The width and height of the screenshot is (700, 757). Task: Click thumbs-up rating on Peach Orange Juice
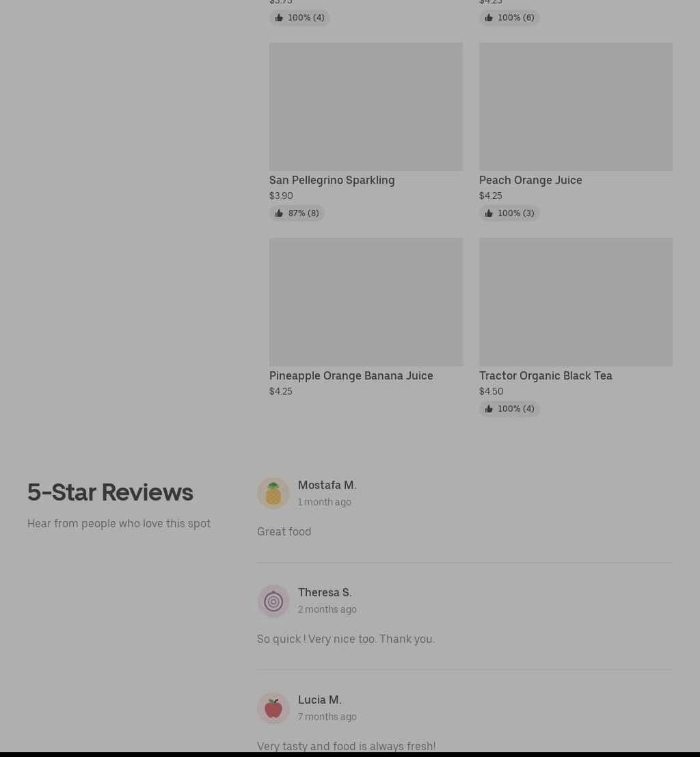(x=509, y=213)
